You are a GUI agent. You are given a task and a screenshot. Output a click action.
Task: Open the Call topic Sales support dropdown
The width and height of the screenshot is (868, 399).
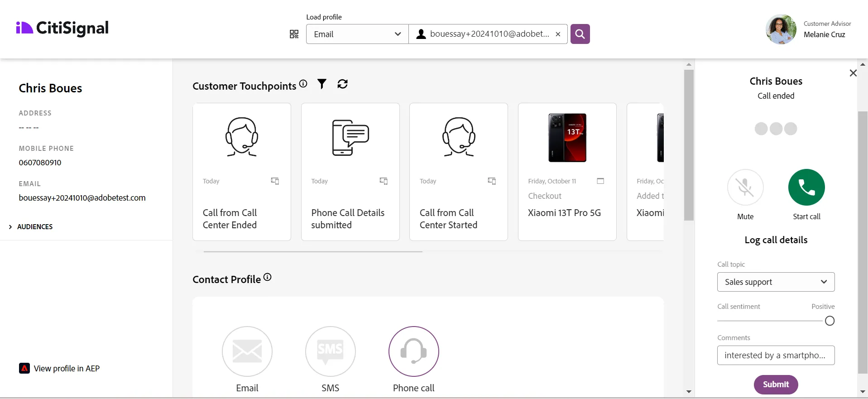(x=776, y=282)
